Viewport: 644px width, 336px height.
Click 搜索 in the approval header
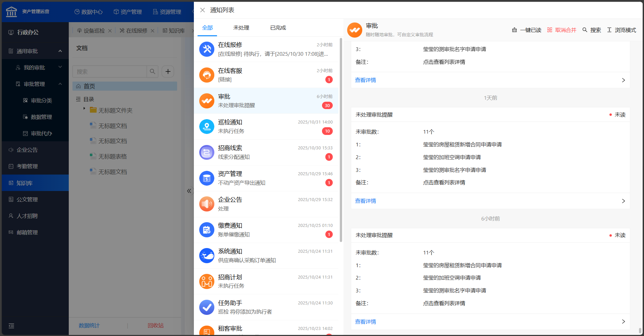(592, 30)
